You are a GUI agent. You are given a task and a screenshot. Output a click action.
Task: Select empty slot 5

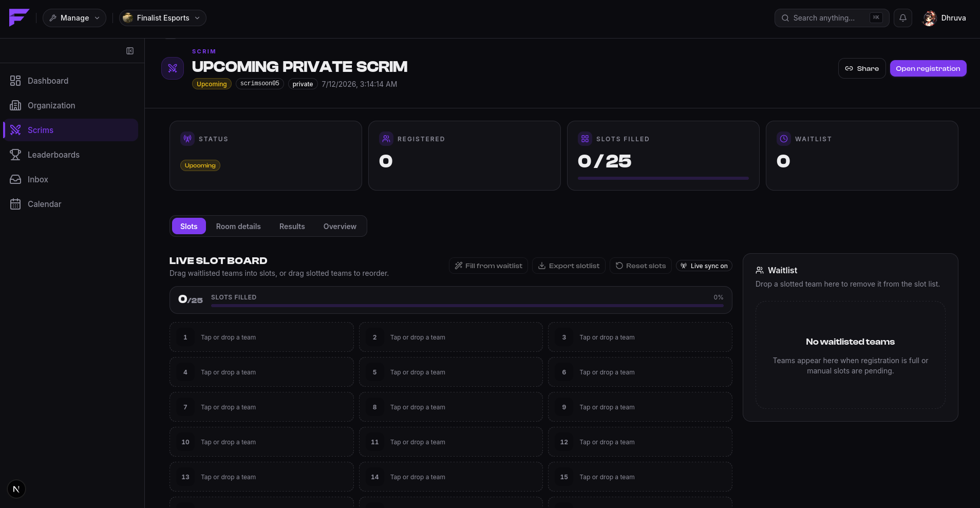click(451, 372)
